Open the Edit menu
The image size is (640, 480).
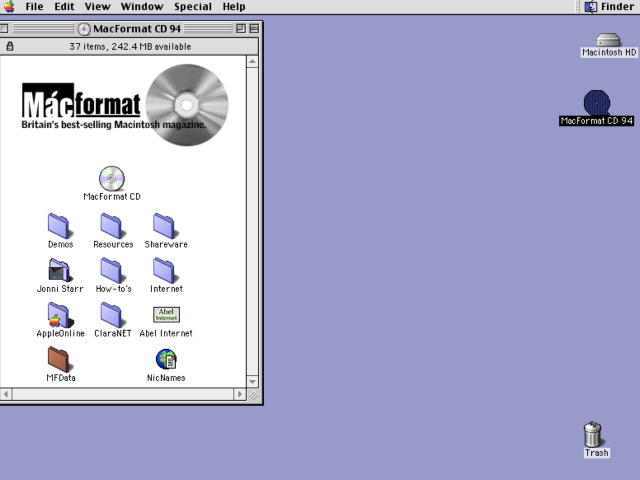click(64, 7)
